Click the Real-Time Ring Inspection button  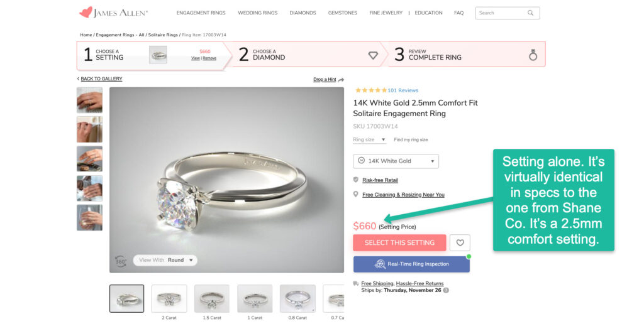click(x=411, y=264)
